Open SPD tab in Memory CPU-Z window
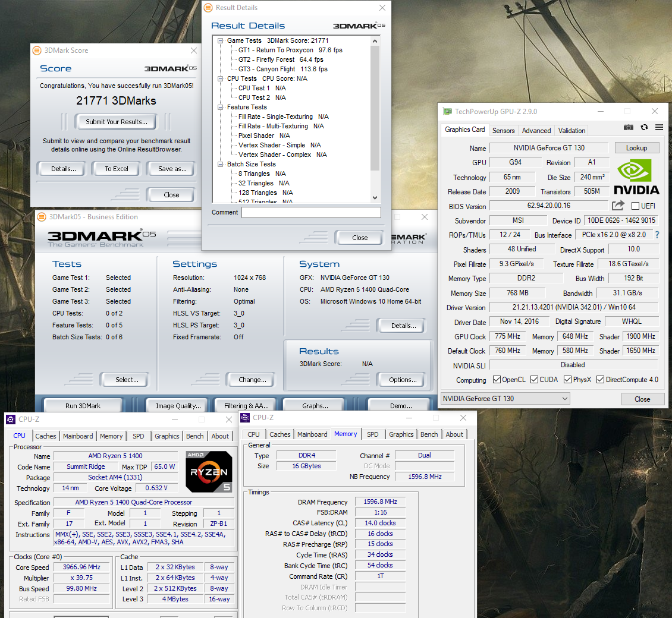 pos(372,434)
